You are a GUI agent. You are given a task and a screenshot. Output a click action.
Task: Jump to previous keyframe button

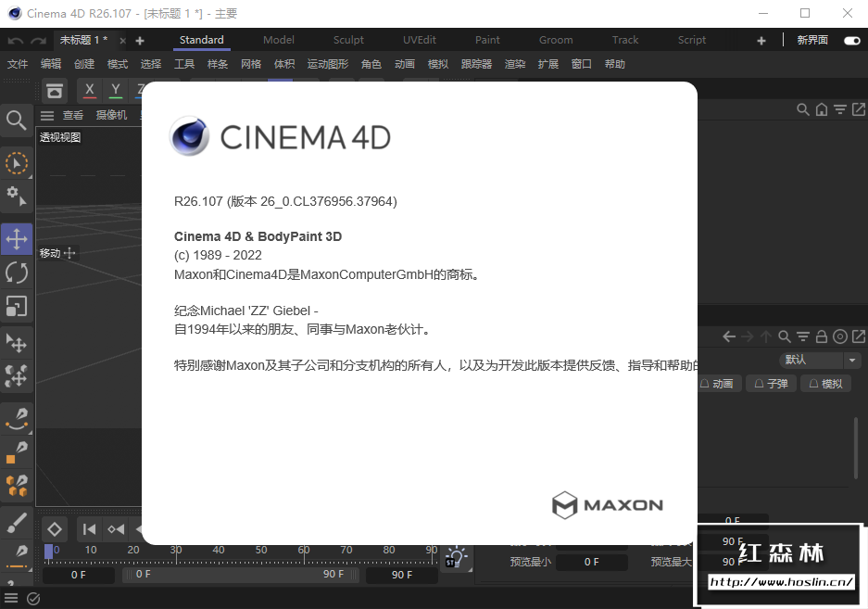[116, 529]
